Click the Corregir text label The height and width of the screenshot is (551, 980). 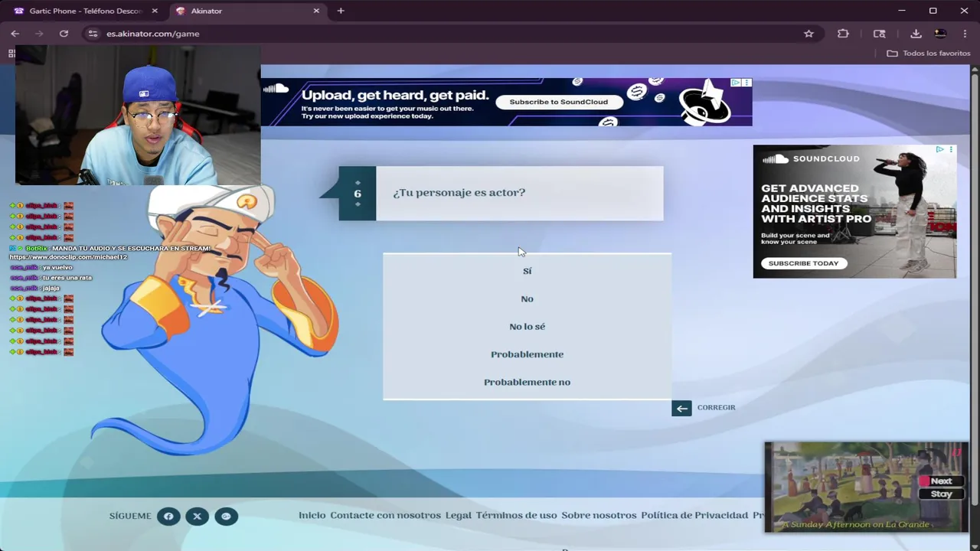pos(716,408)
